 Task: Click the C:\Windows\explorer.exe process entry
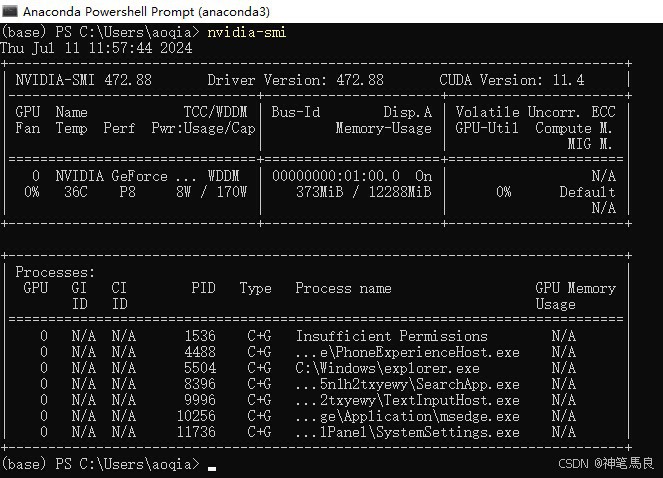388,368
